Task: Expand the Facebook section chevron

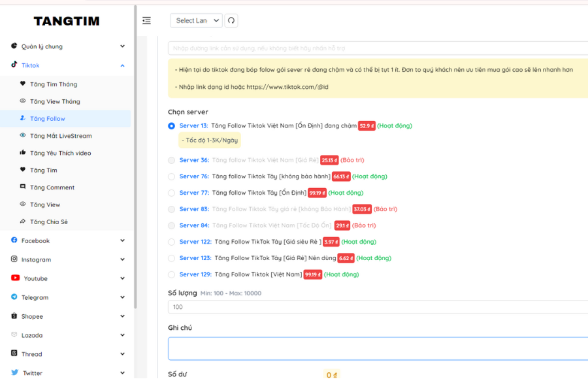Action: (122, 240)
